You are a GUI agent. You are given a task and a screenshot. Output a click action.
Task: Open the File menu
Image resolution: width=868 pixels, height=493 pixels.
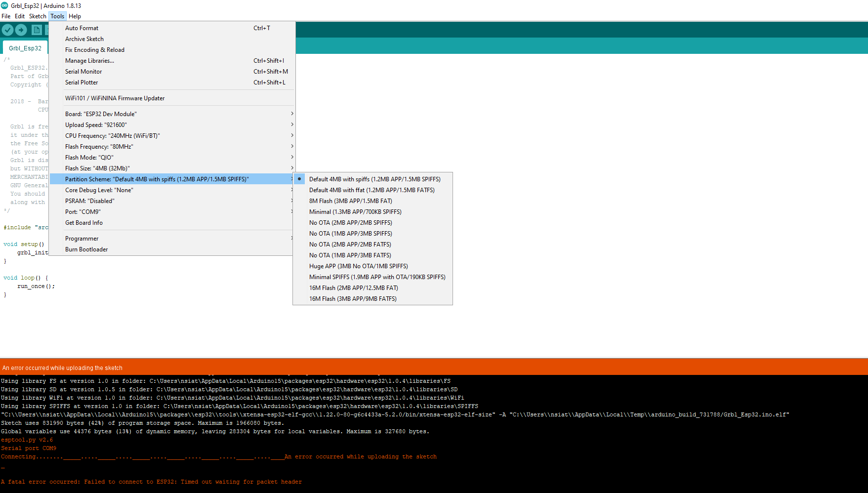tap(6, 16)
